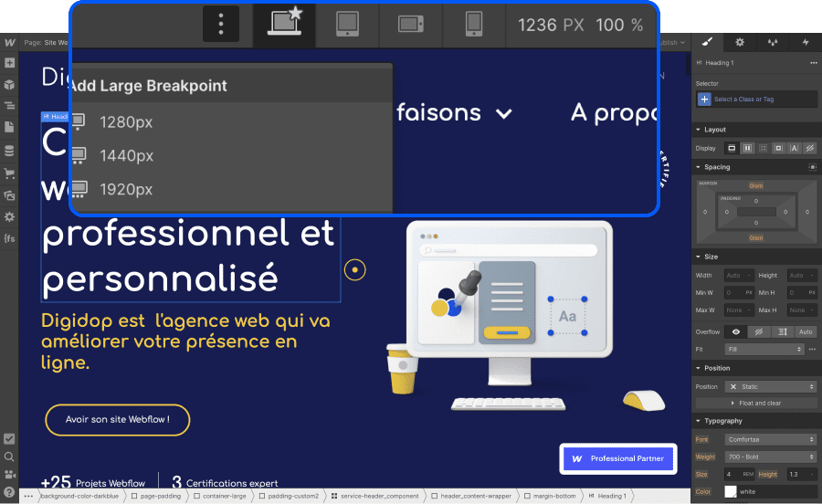Set overflow to Auto
Image resolution: width=822 pixels, height=504 pixels.
tap(806, 331)
